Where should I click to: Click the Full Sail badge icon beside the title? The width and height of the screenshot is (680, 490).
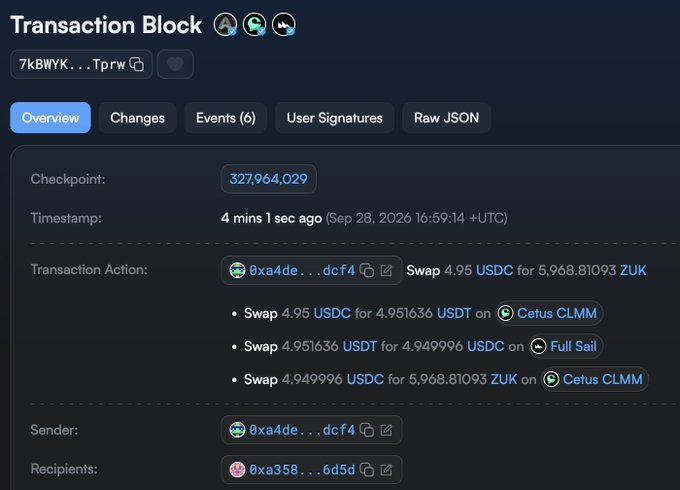[284, 24]
